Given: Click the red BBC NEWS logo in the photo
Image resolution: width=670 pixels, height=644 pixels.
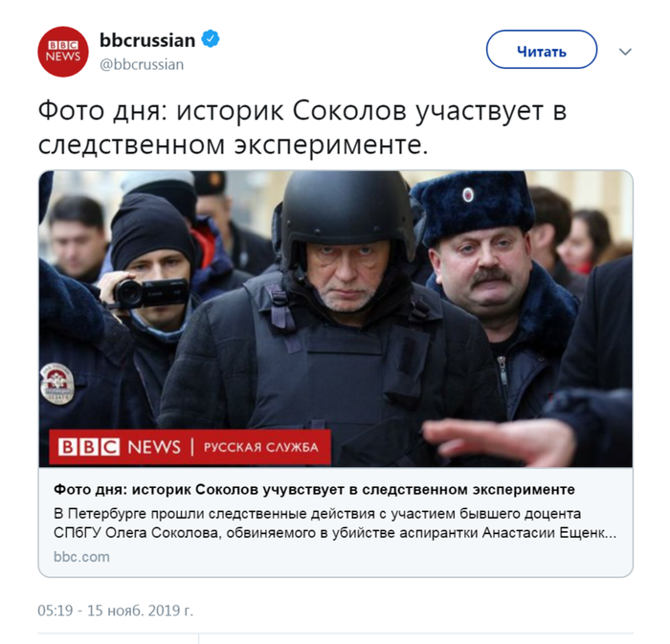Looking at the screenshot, I should point(120,447).
